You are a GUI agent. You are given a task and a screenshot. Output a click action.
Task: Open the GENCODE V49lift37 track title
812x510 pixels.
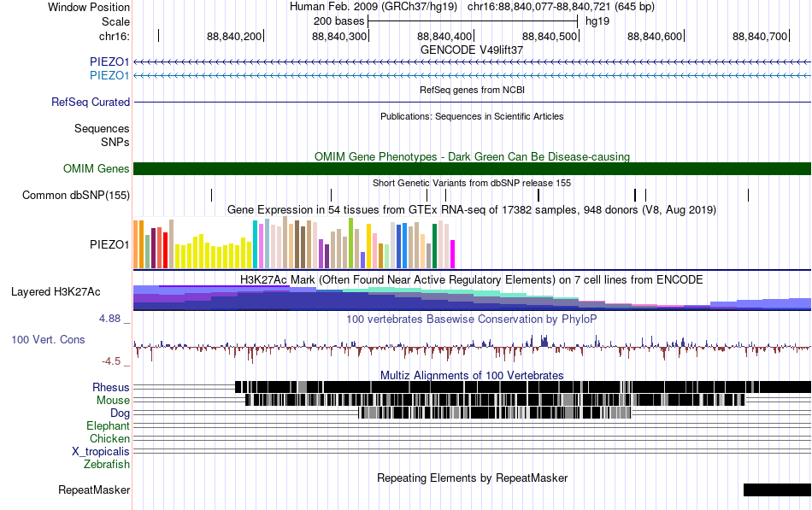(x=471, y=50)
